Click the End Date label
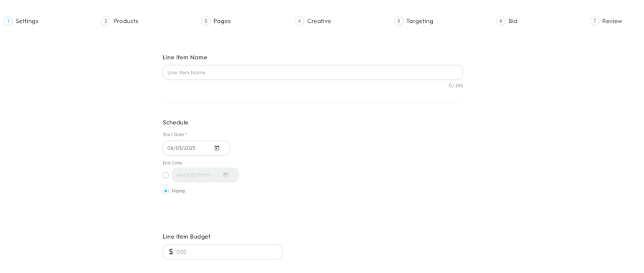This screenshot has height=273, width=644. [x=172, y=163]
